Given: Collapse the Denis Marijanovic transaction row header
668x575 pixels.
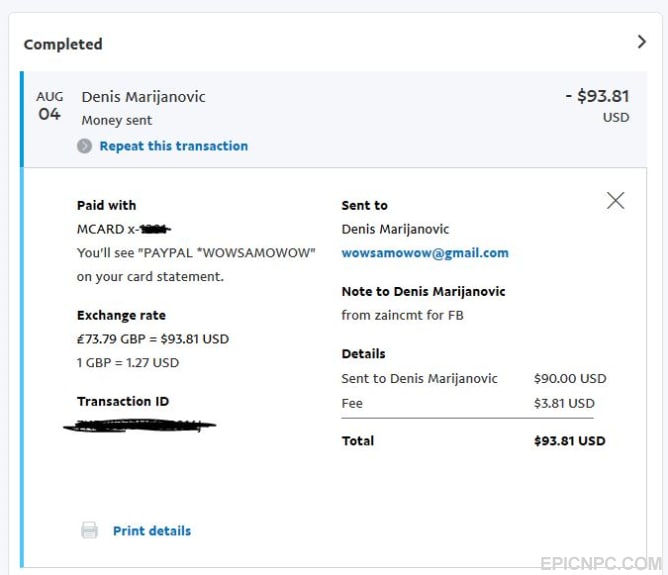Looking at the screenshot, I should [x=335, y=119].
